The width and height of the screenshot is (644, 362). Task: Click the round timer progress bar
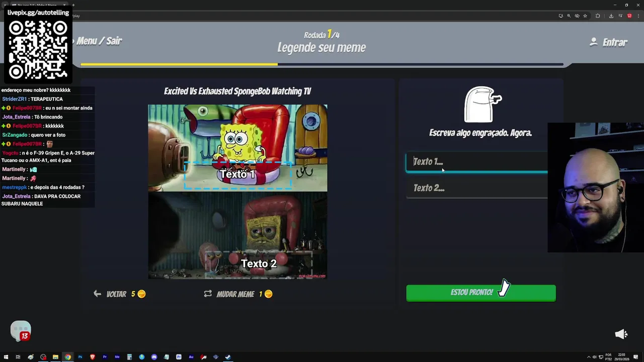click(321, 64)
